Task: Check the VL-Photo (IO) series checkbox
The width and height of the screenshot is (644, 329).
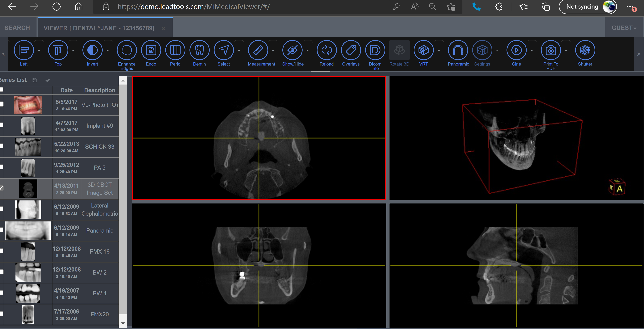Action: click(x=1, y=104)
